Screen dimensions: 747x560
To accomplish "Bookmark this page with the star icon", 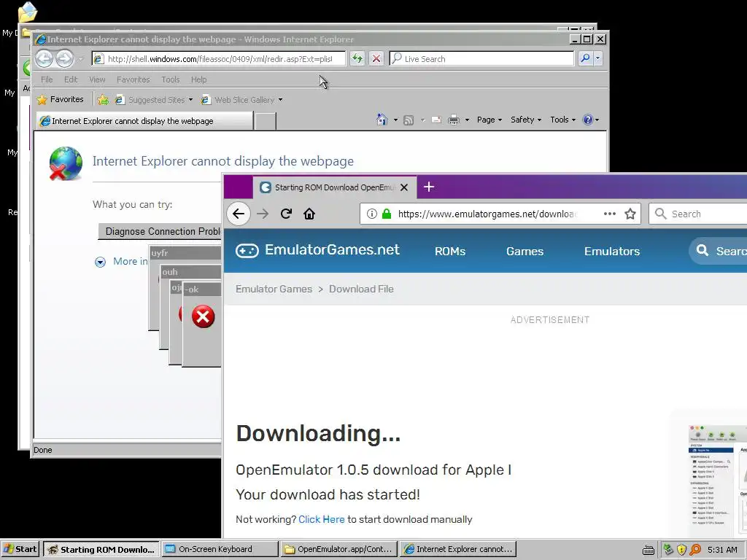I will click(x=630, y=214).
